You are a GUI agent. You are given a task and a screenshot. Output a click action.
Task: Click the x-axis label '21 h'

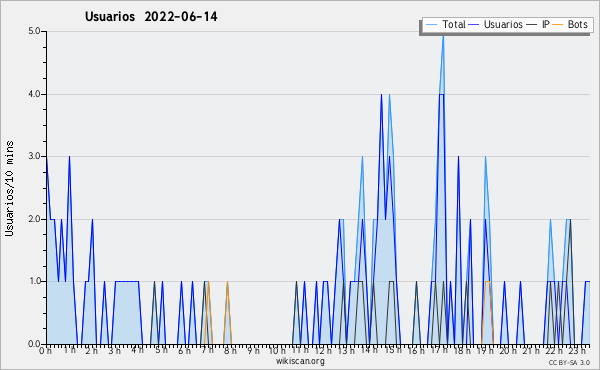point(532,351)
